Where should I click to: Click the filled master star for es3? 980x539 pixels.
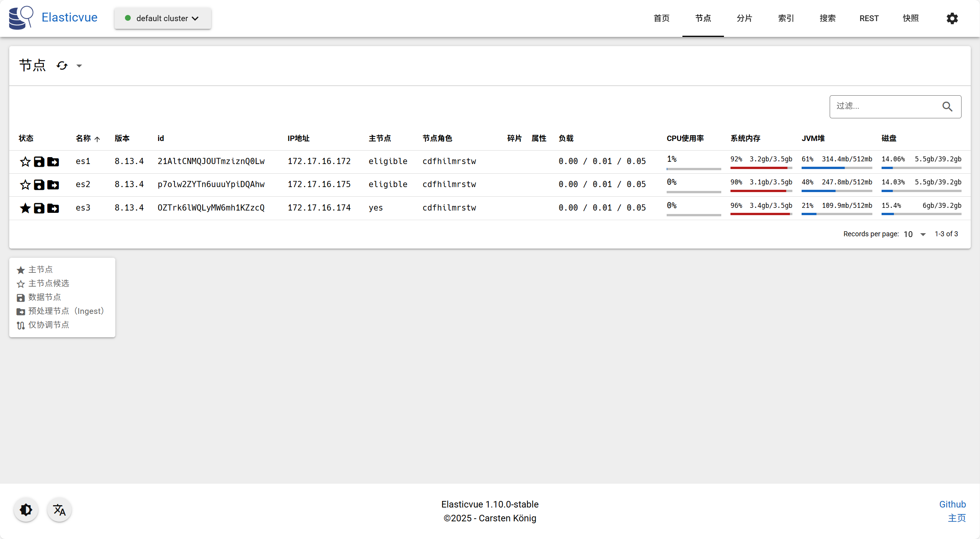coord(25,208)
